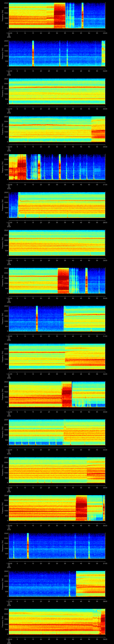Viewport: 114px width, 644px height.
Task: Click the red burst at 12 seconds in the 1:36:00 panel
Action: point(28,546)
